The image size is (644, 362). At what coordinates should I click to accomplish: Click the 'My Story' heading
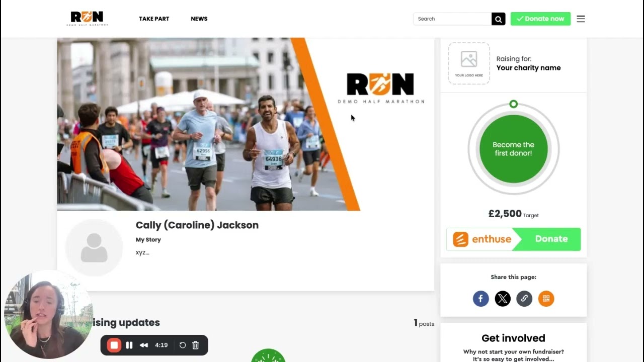point(148,240)
